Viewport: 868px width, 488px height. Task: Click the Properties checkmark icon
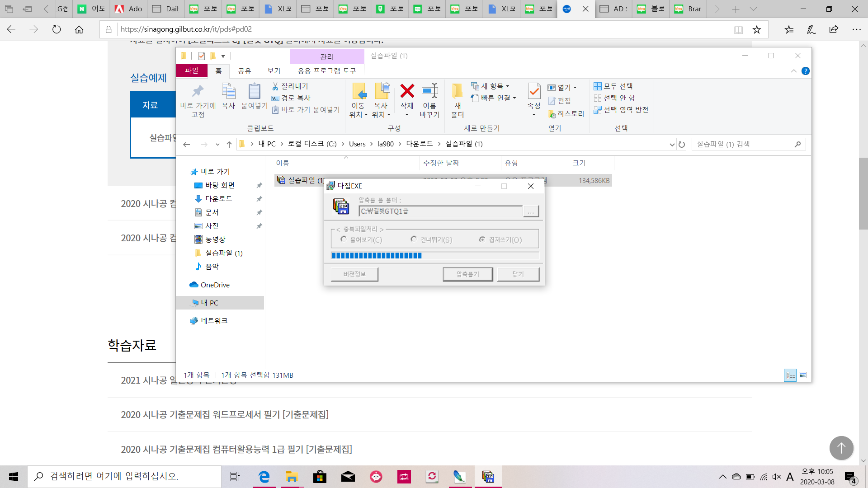coord(534,91)
